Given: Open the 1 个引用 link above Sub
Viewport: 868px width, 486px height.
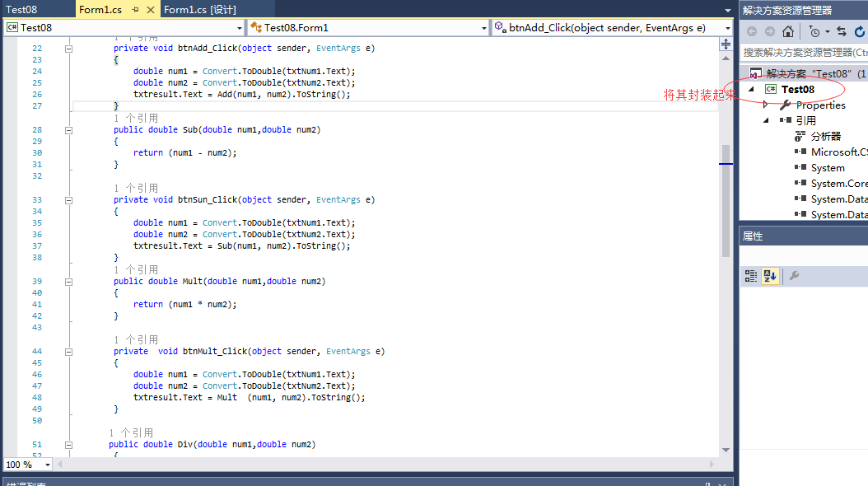Looking at the screenshot, I should tap(136, 118).
